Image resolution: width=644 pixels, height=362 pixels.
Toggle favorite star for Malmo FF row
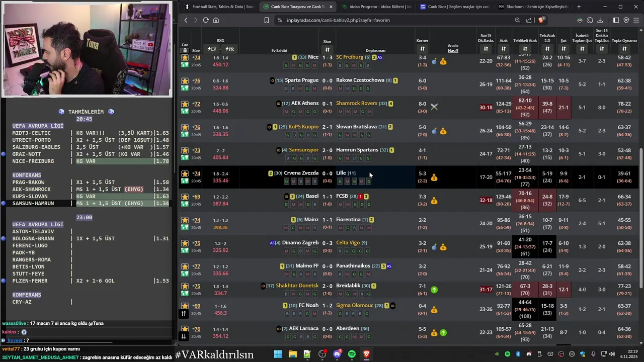[x=185, y=266]
